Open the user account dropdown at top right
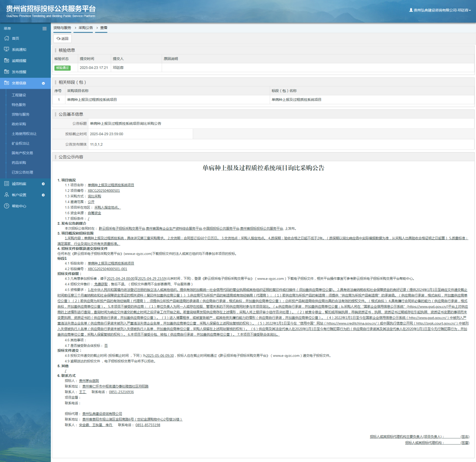The image size is (476, 462). 440,10
